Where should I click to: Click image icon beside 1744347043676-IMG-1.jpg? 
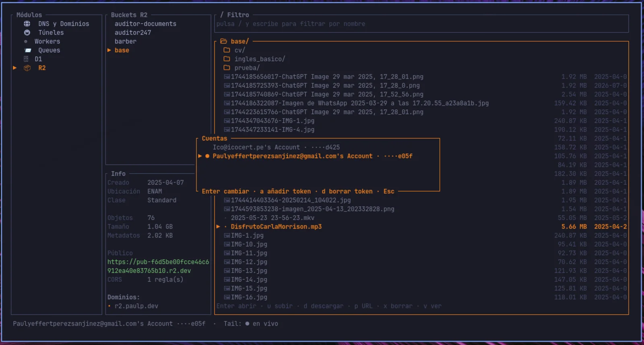click(227, 121)
